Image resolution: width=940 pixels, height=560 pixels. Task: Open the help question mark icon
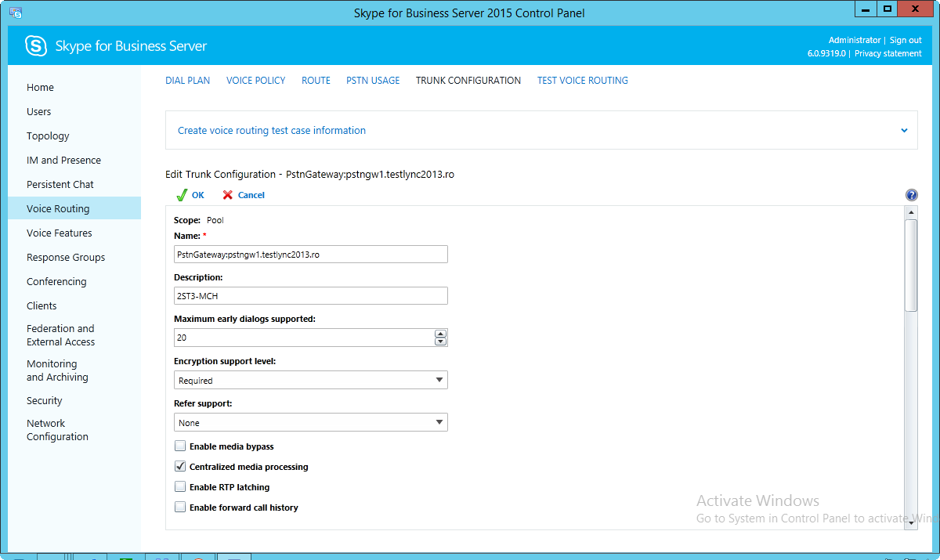tap(912, 195)
